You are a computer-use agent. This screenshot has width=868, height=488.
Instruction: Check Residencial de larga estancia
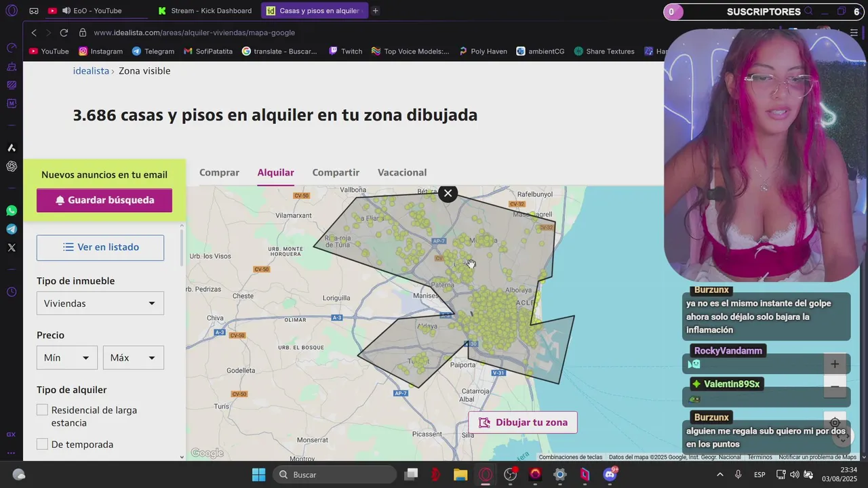(x=42, y=410)
